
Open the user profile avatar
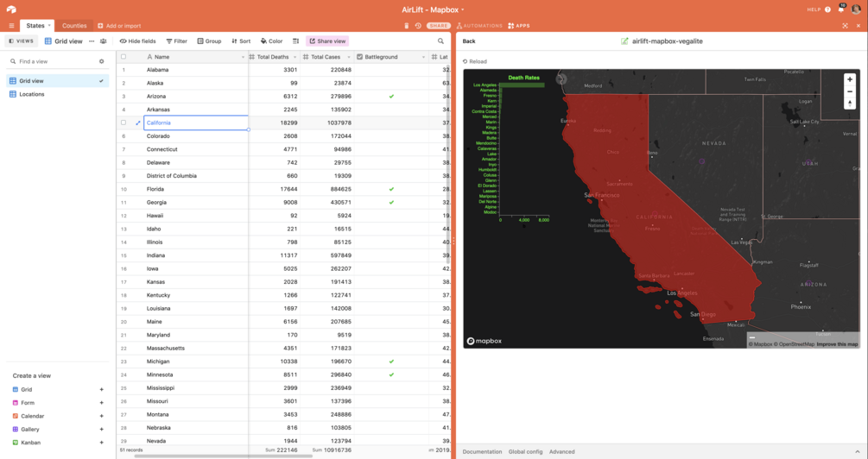[856, 9]
